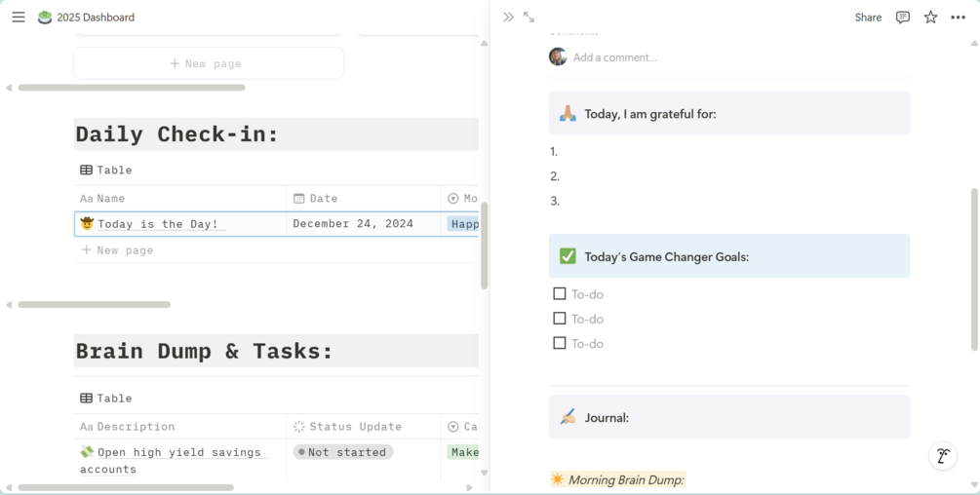Check the third To-do checkbox

pyautogui.click(x=560, y=343)
